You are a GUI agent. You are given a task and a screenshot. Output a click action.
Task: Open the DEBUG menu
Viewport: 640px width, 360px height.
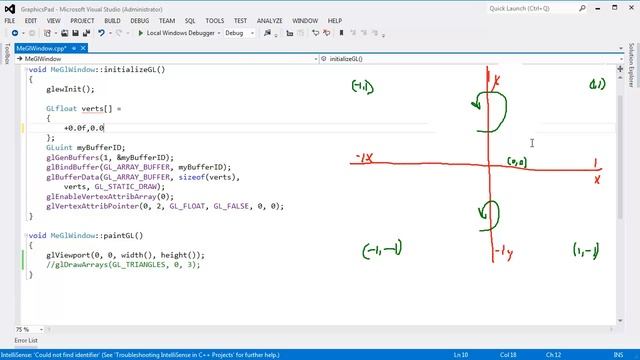tap(140, 20)
